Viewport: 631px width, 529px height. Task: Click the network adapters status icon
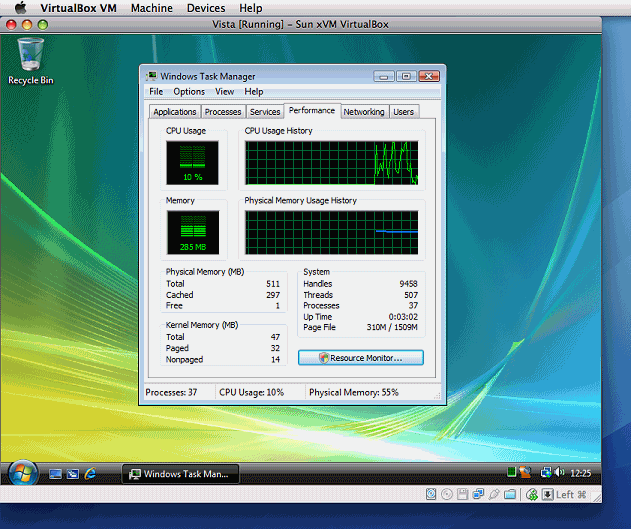pos(478,494)
